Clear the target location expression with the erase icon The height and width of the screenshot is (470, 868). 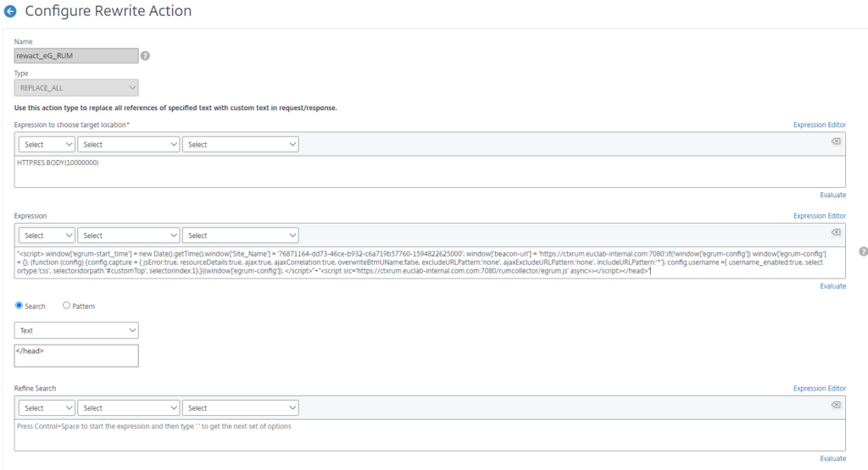tap(836, 141)
